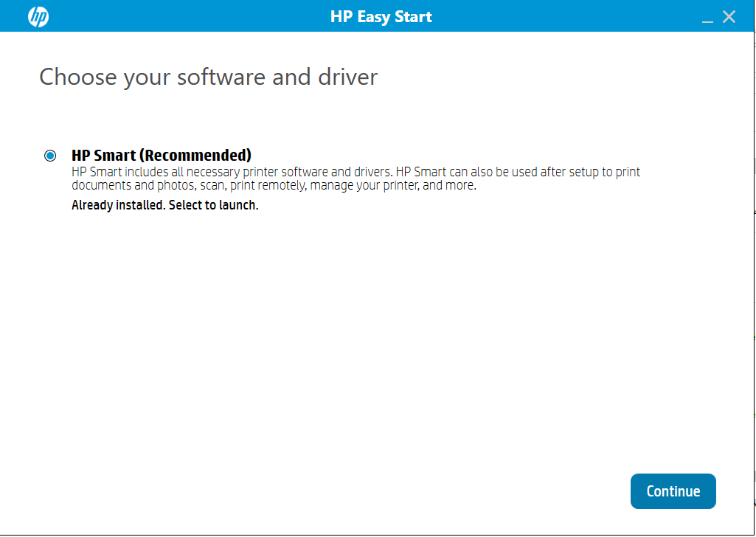Click the HP Smart (Recommended) heading

[x=161, y=156]
